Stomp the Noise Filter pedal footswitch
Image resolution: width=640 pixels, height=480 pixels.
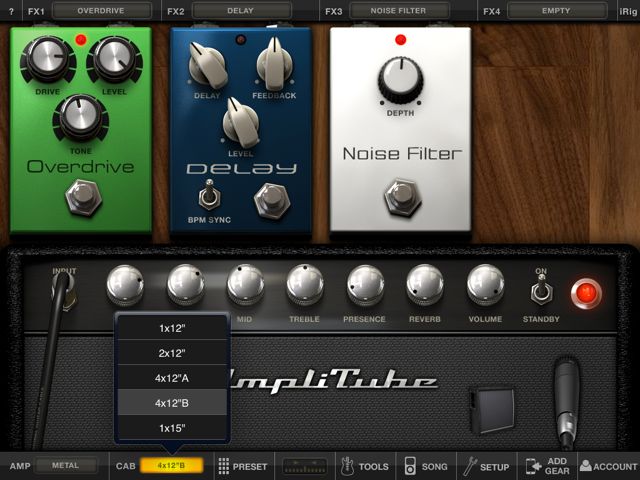[x=402, y=198]
